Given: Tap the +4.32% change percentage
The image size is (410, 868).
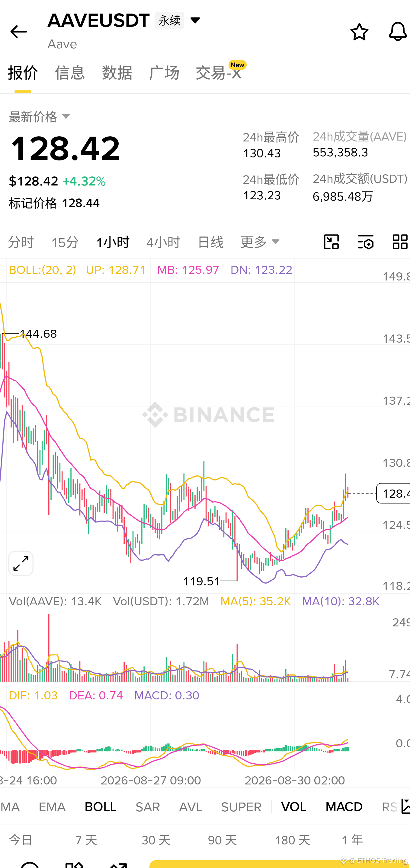Looking at the screenshot, I should point(84,181).
